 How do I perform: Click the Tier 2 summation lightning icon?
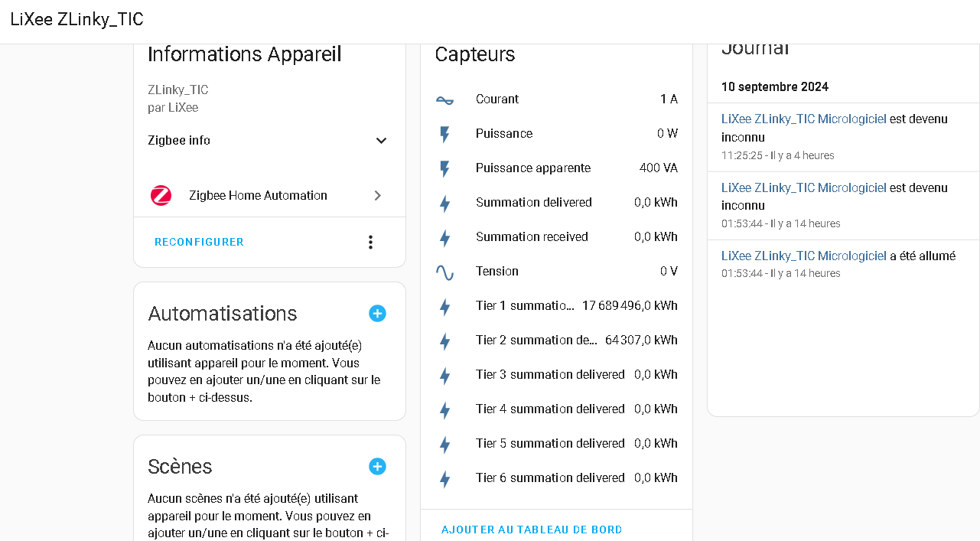pos(444,341)
